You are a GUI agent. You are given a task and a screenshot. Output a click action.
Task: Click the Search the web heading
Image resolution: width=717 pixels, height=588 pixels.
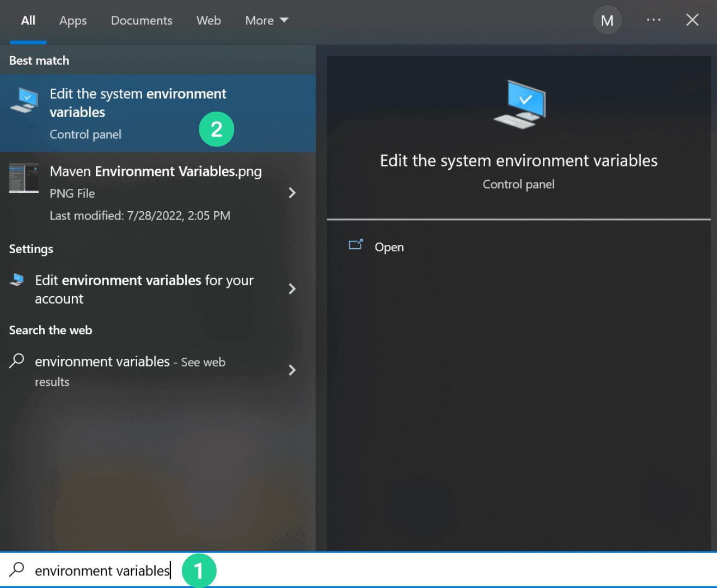51,330
